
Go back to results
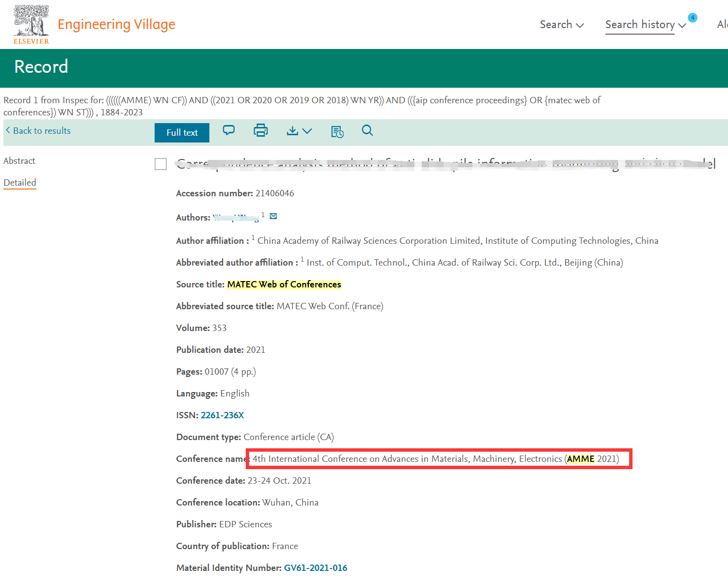coord(38,130)
